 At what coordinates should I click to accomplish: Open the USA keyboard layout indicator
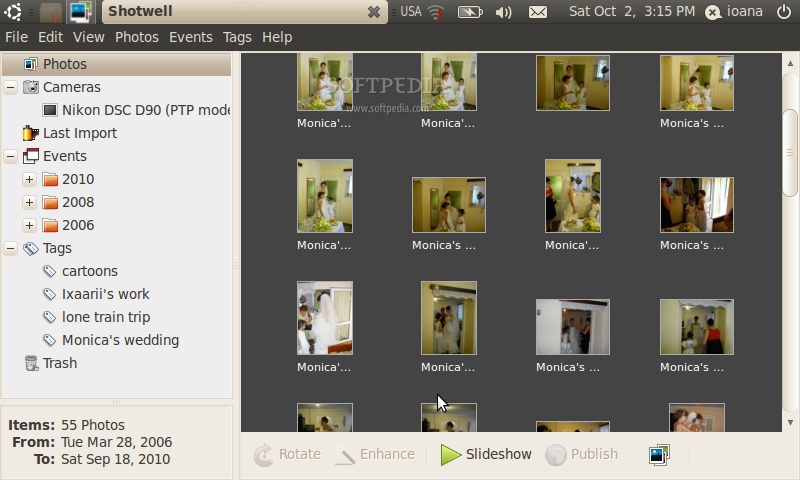(x=411, y=11)
